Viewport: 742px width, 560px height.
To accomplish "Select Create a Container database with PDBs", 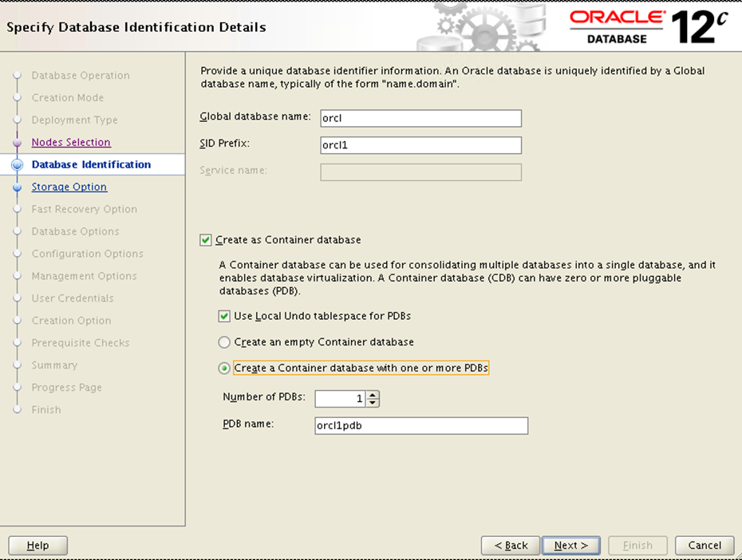I will (224, 369).
